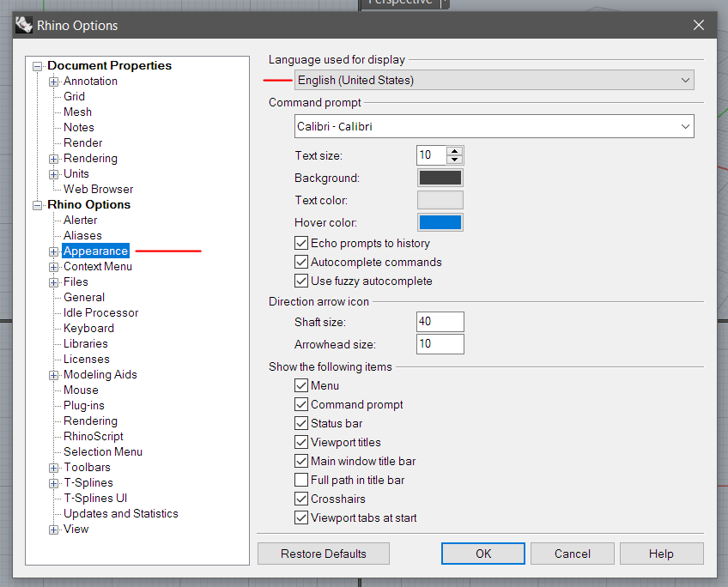Image resolution: width=728 pixels, height=587 pixels.
Task: Collapse the Rhino Options tree node
Action: pos(38,205)
